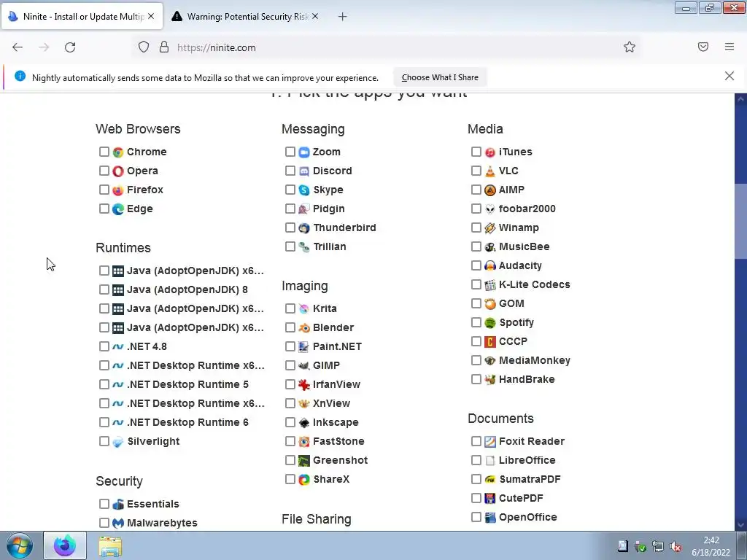The width and height of the screenshot is (747, 560).
Task: Click the K-Lite Codecs label
Action: point(535,285)
